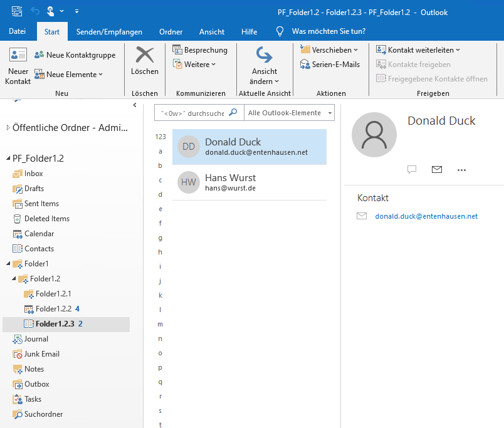504x428 pixels.
Task: Jump to letter h in index
Action: 160,252
